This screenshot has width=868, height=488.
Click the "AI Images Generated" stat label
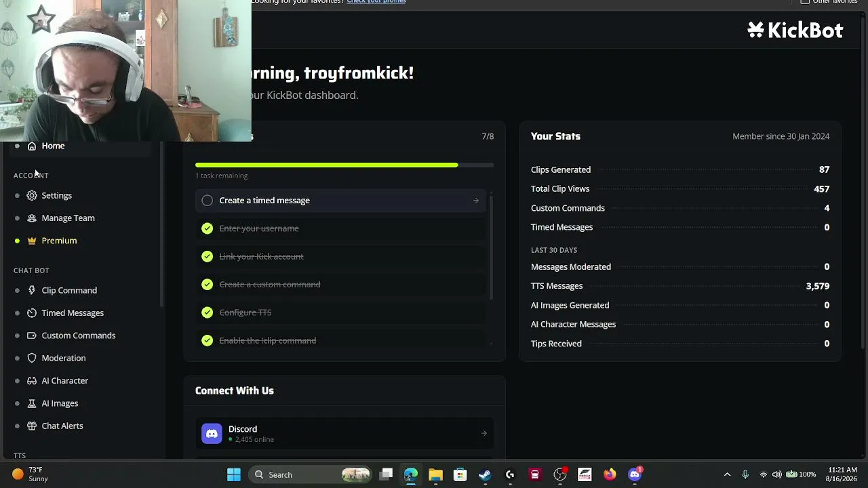coord(570,305)
